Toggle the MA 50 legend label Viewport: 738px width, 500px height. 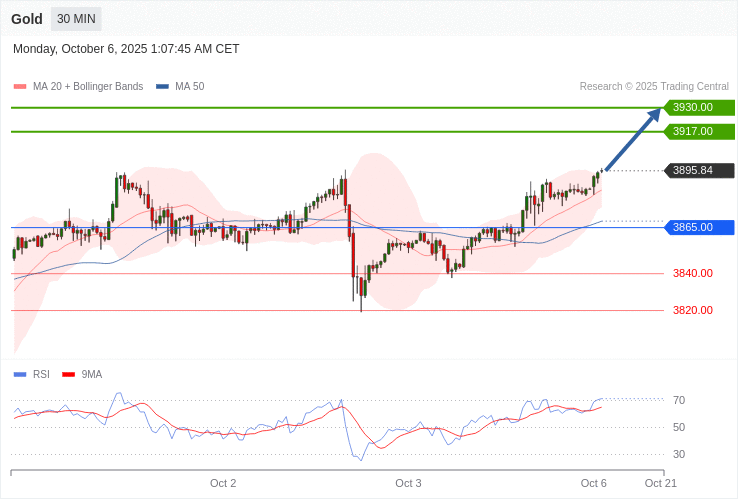(x=189, y=87)
